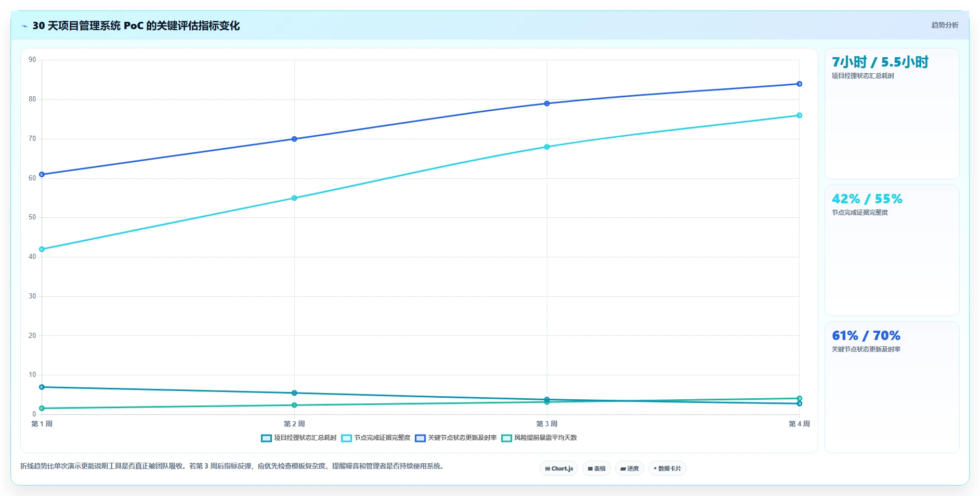Click the 节点完成证据完整度 card caption

pos(859,213)
